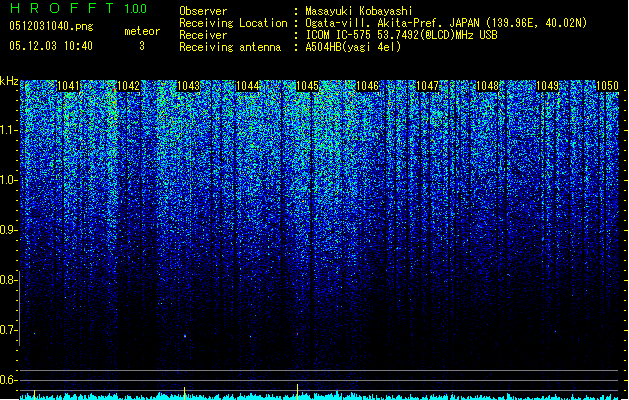
Task: Click the 1041 time marker
Action: [x=69, y=86]
